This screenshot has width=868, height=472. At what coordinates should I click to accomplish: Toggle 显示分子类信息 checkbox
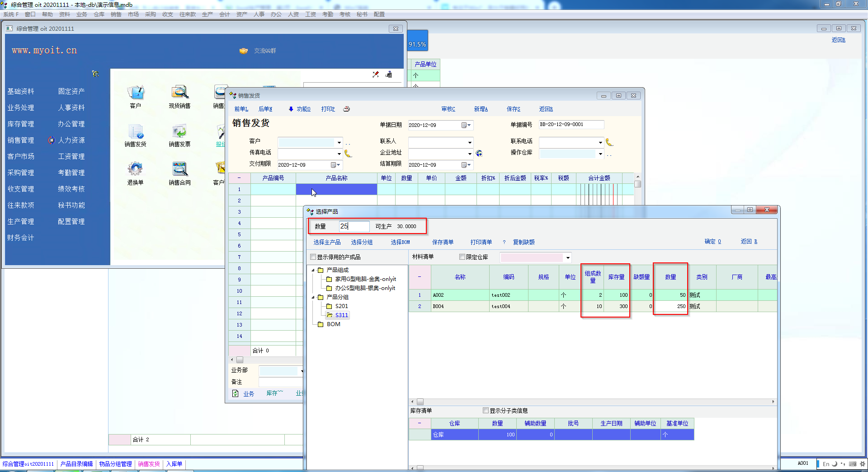[x=486, y=411]
